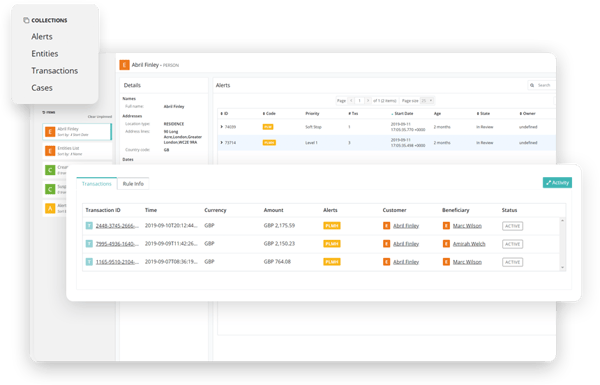600x385 pixels.
Task: Sort alerts by the ID column
Action: tap(224, 114)
